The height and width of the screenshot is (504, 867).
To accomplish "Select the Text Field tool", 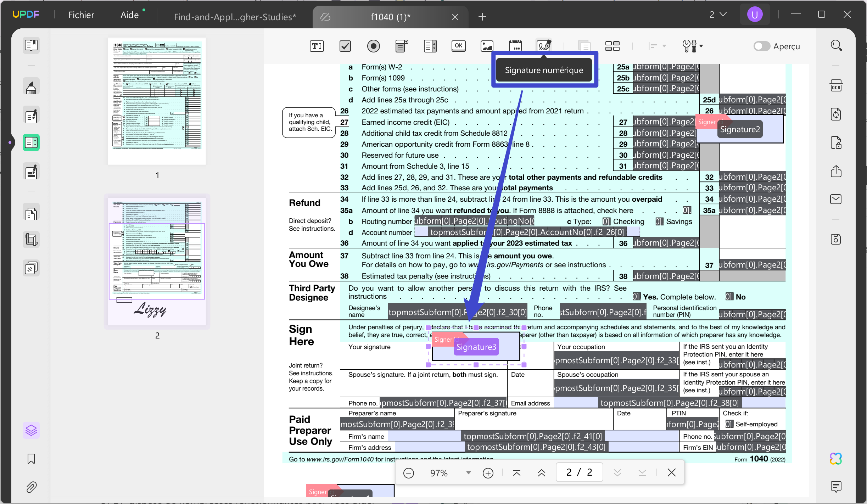I will click(x=317, y=46).
